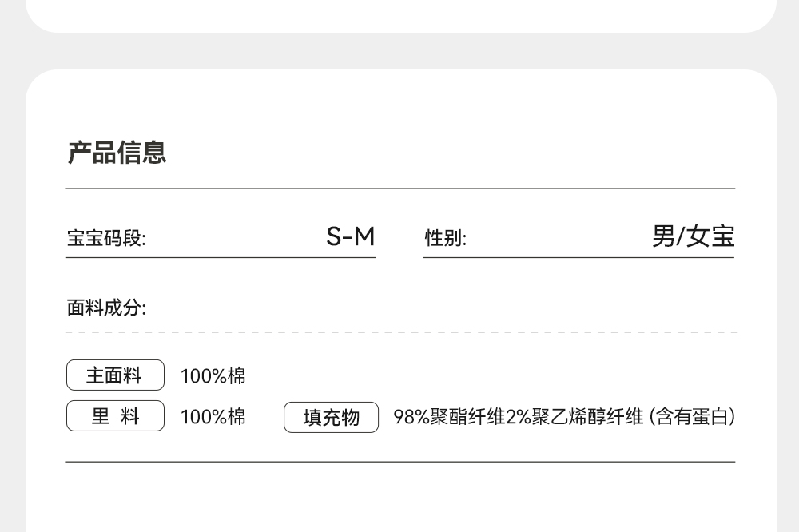Screen dimensions: 799x532
Task: Click the 2%聚乙烯醇纤维 filling text
Action: (x=574, y=417)
